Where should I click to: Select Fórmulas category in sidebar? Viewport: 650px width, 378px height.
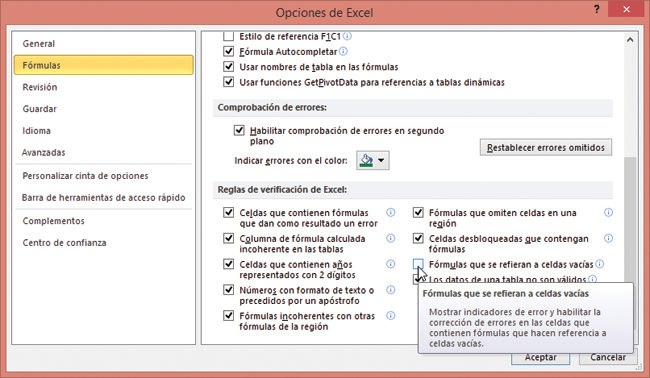[104, 65]
